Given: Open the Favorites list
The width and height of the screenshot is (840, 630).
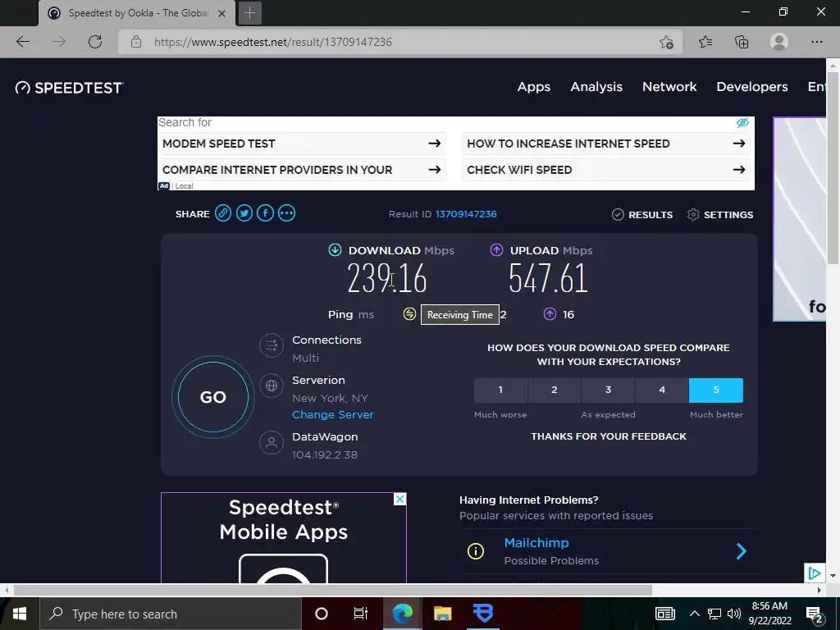Looking at the screenshot, I should point(705,42).
